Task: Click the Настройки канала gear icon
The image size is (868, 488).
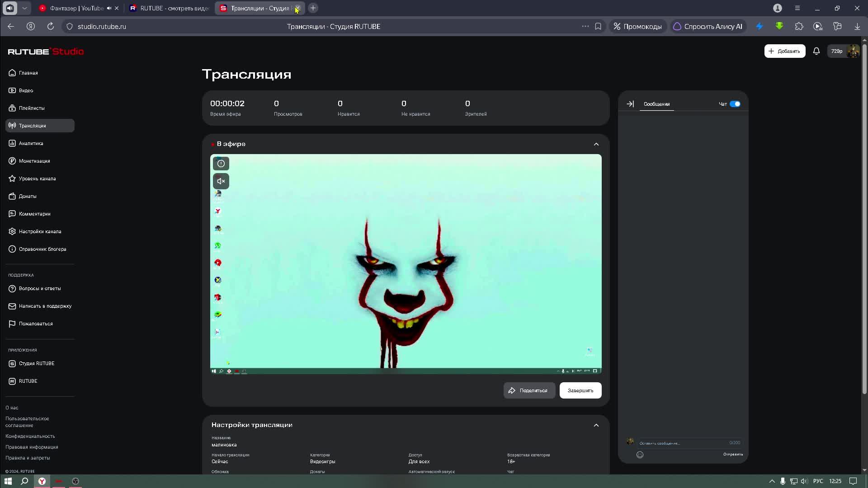Action: 12,231
